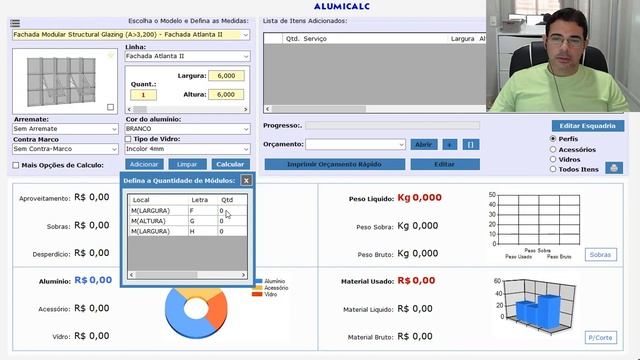Check Mais Opções de Calculo
This screenshot has height=360, width=640.
pos(16,165)
